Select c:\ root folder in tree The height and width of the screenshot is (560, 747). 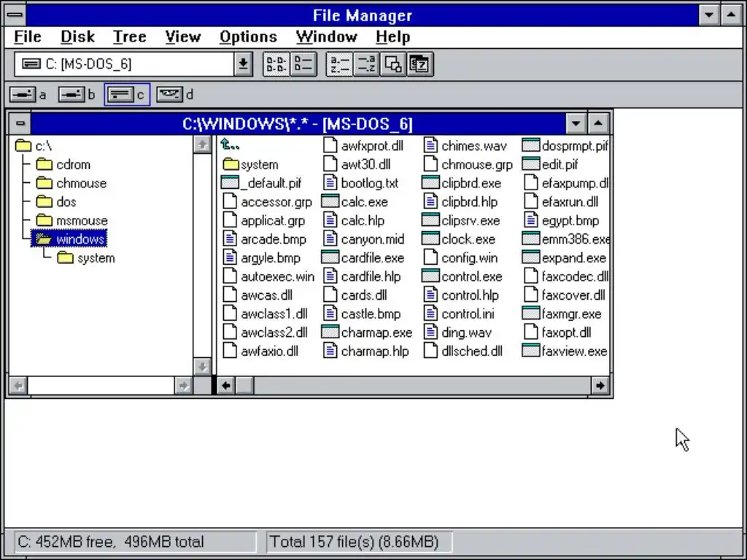coord(34,146)
